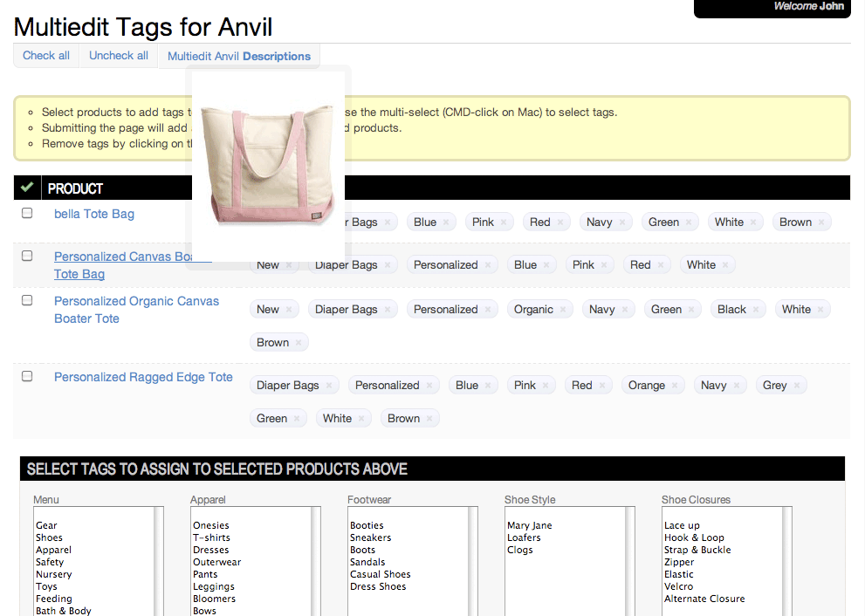The height and width of the screenshot is (616, 865).
Task: Select Onesies in the Apparel list
Action: point(211,525)
